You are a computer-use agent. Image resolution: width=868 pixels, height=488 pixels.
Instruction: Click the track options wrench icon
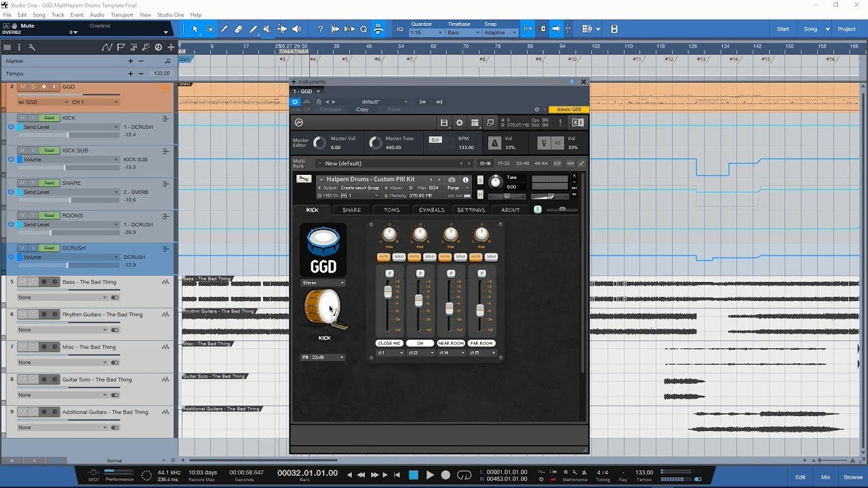[31, 47]
